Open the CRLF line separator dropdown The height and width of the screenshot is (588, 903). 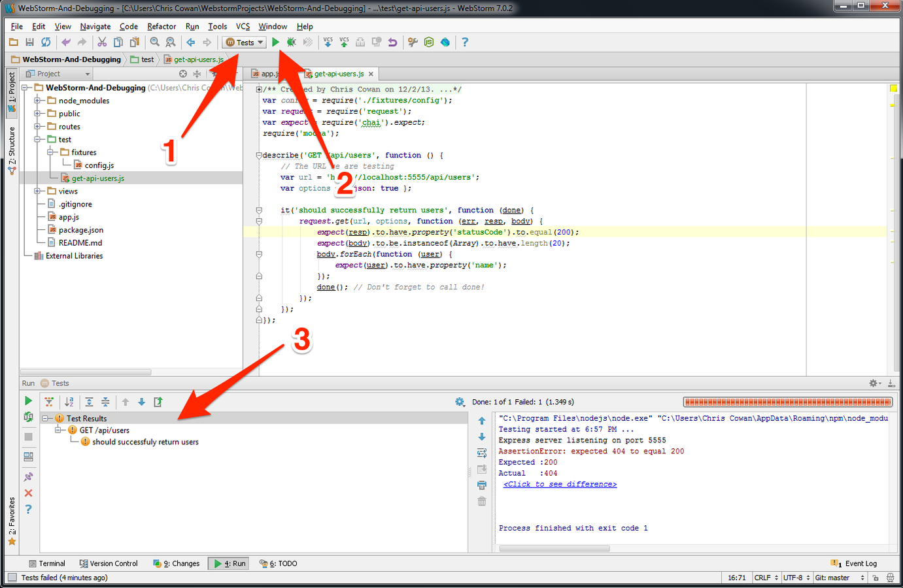click(766, 578)
